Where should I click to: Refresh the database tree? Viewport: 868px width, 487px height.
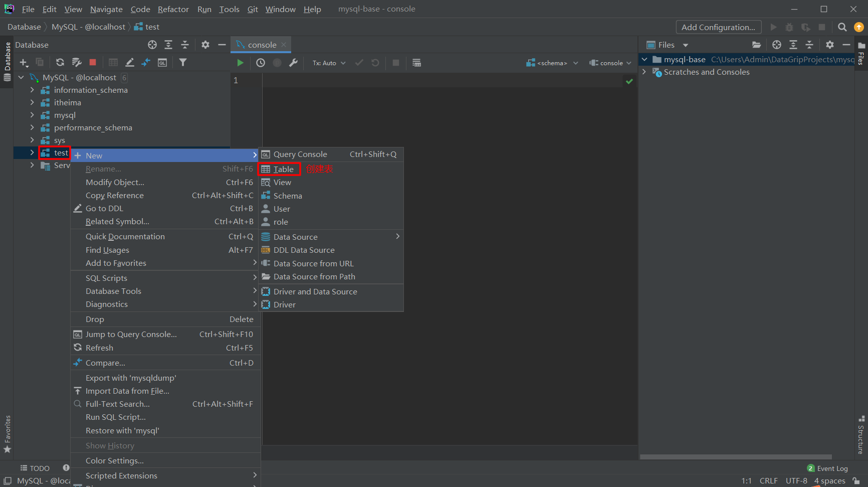pyautogui.click(x=60, y=63)
